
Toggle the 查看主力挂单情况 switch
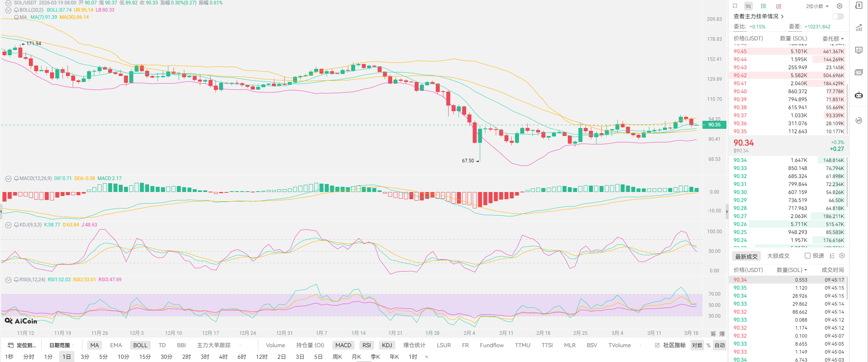838,16
